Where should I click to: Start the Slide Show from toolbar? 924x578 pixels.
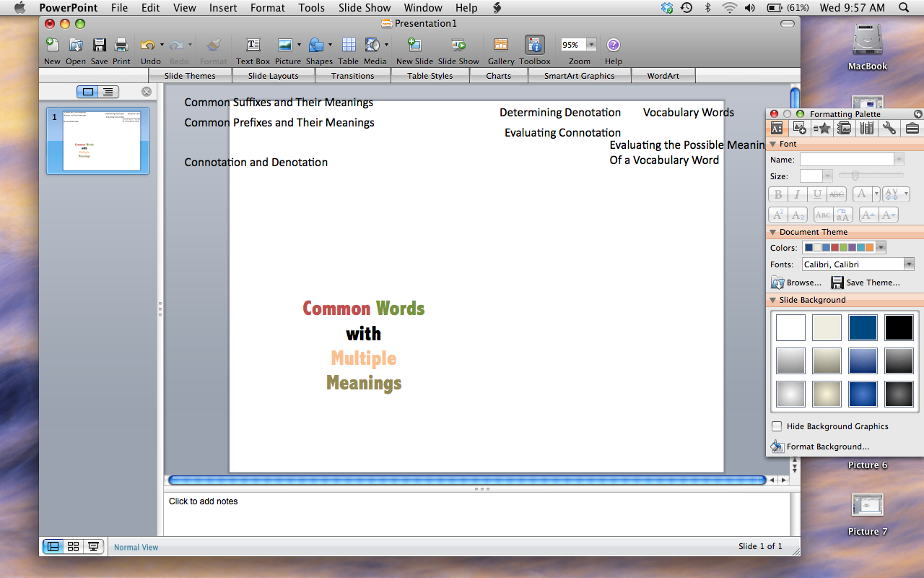(458, 46)
